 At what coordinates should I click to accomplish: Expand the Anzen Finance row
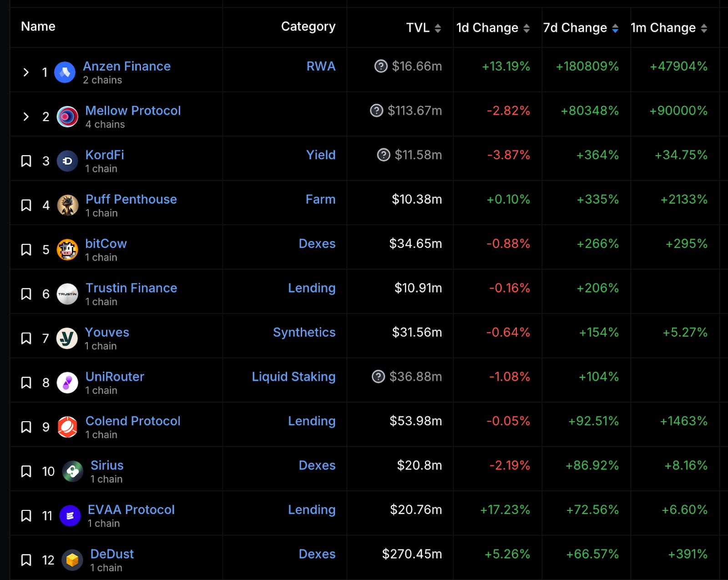click(x=26, y=72)
